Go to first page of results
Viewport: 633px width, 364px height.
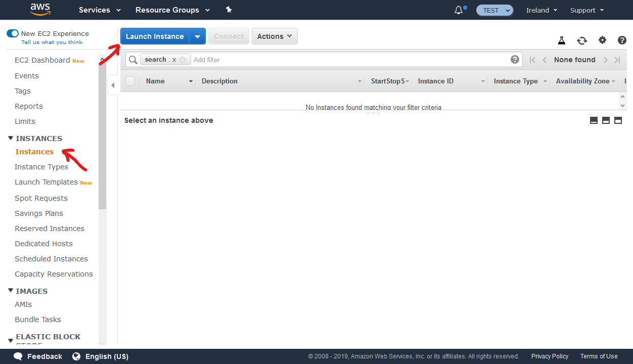(x=532, y=60)
